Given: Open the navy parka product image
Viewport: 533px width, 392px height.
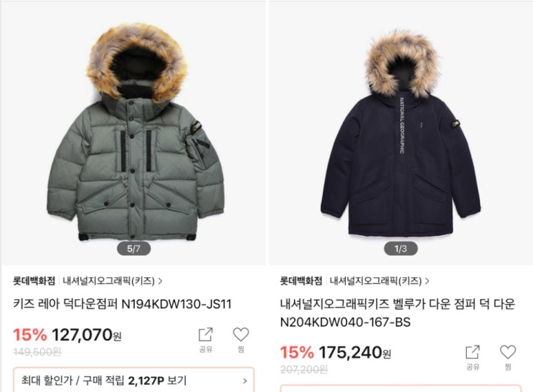Looking at the screenshot, I should (401, 133).
